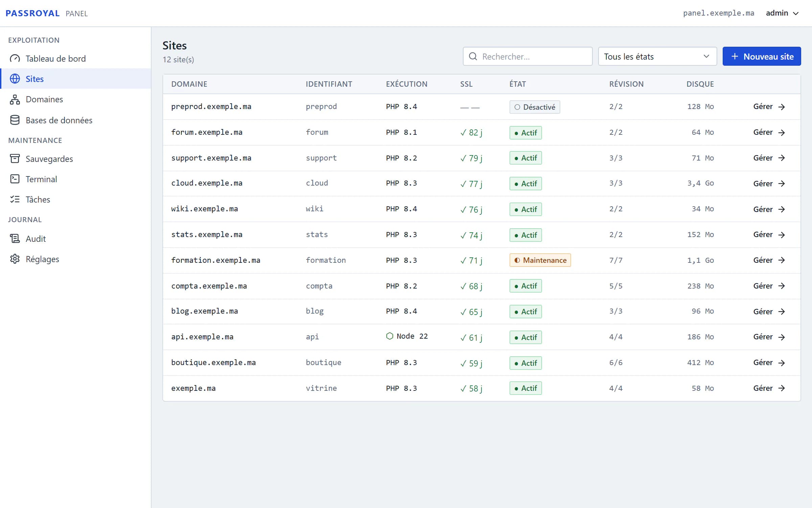Click the Maintenance status badge
The width and height of the screenshot is (812, 508).
(540, 260)
